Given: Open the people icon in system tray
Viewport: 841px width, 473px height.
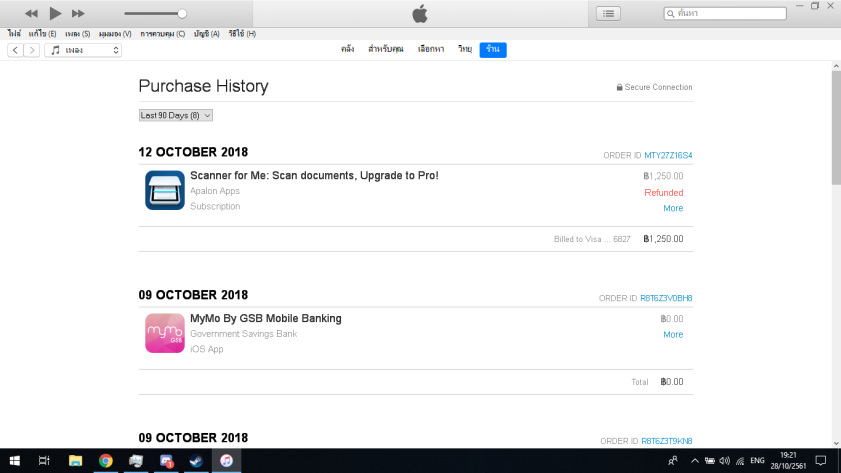Looking at the screenshot, I should 673,461.
